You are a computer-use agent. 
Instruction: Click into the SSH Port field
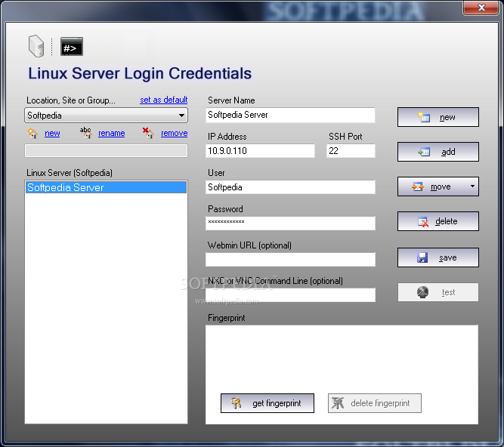(x=351, y=151)
